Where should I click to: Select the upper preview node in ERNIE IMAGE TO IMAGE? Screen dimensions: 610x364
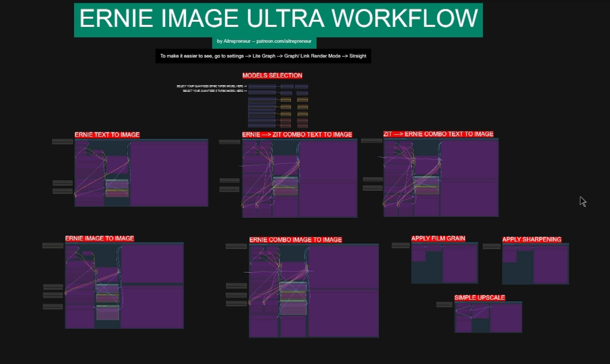152,264
